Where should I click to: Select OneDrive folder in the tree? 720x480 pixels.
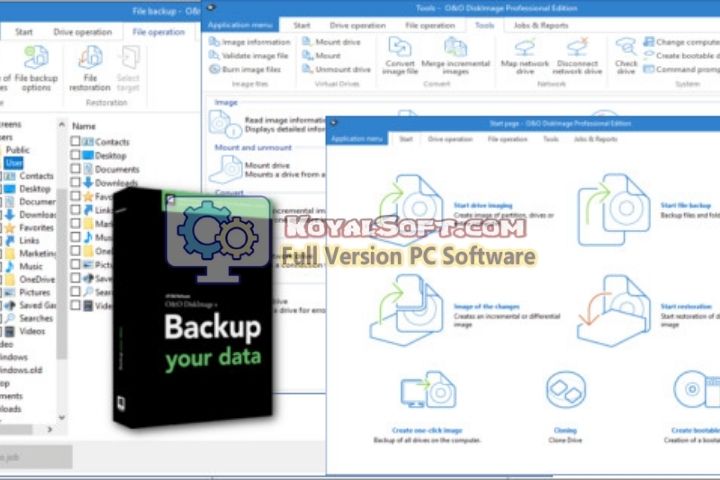31,279
